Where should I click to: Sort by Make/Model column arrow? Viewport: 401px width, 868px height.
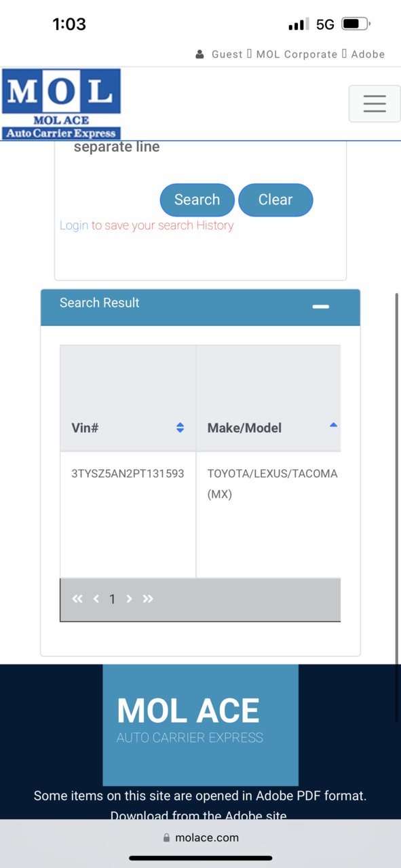[x=333, y=425]
